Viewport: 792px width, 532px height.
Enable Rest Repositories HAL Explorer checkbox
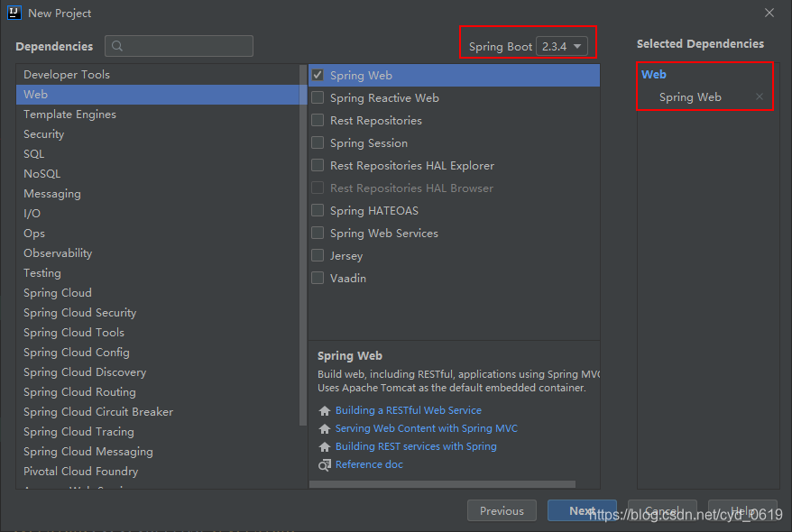pyautogui.click(x=318, y=165)
